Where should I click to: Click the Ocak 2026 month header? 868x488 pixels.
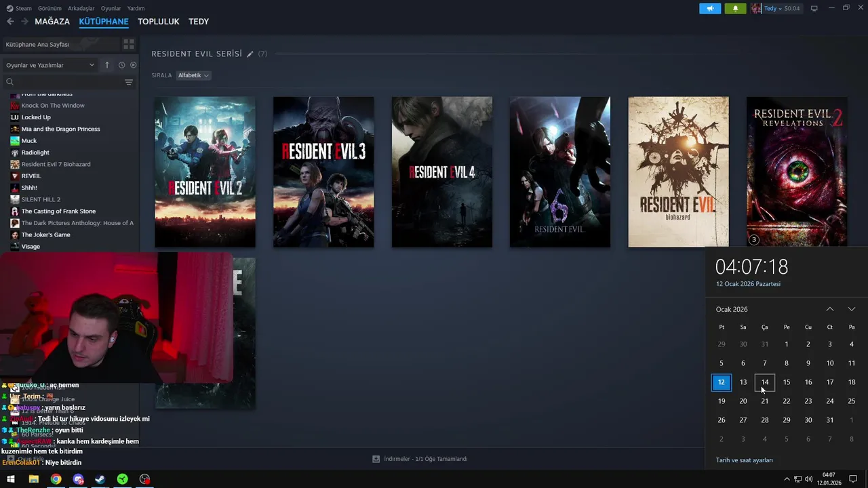click(732, 309)
